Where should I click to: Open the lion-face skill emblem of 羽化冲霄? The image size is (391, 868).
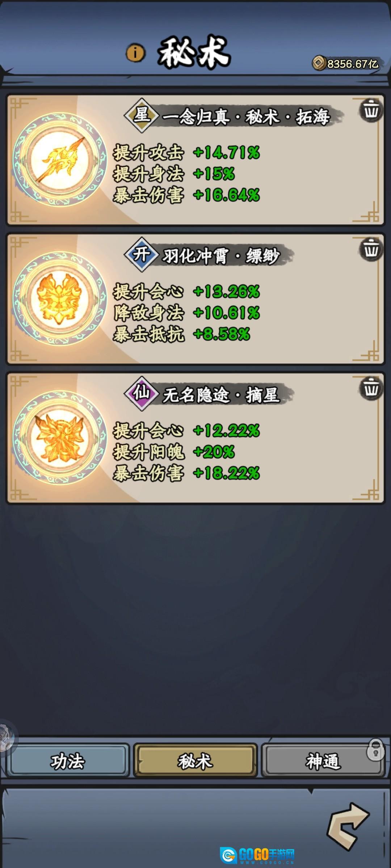tap(60, 298)
